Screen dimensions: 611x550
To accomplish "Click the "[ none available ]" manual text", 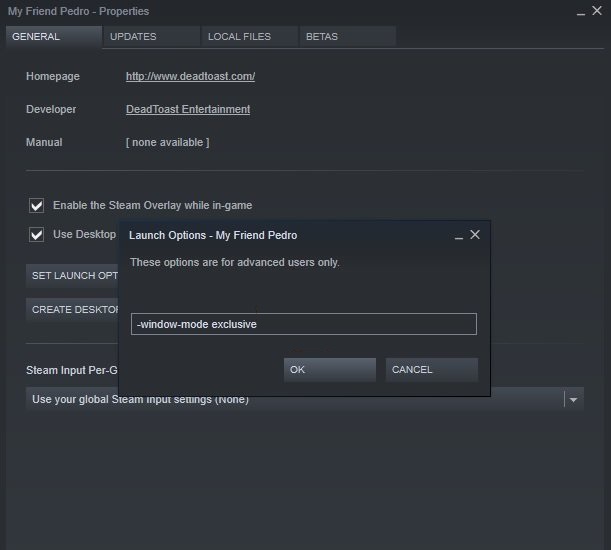I will [x=168, y=143].
